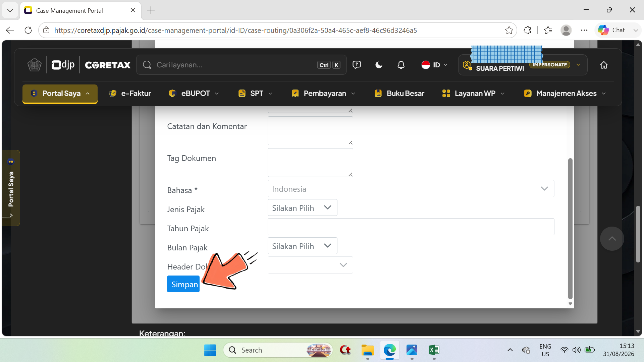This screenshot has width=644, height=362.
Task: Open browser extensions puzzle icon
Action: [527, 30]
